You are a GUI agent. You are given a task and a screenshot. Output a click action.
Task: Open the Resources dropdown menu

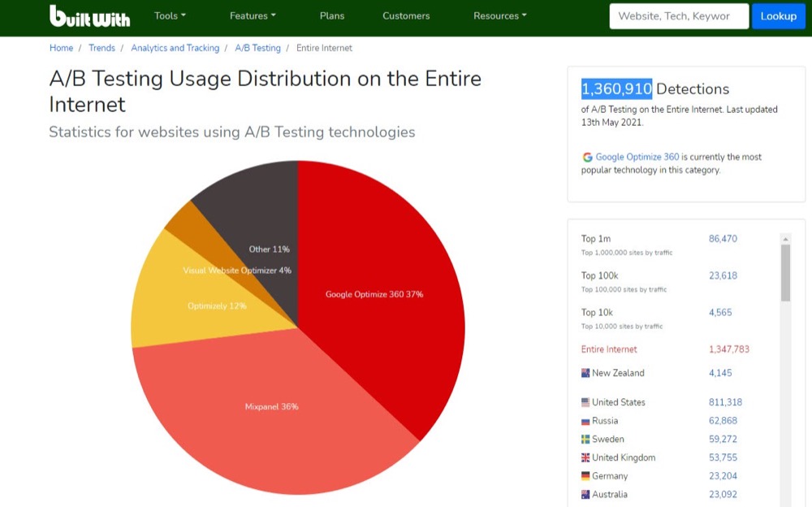pos(499,15)
